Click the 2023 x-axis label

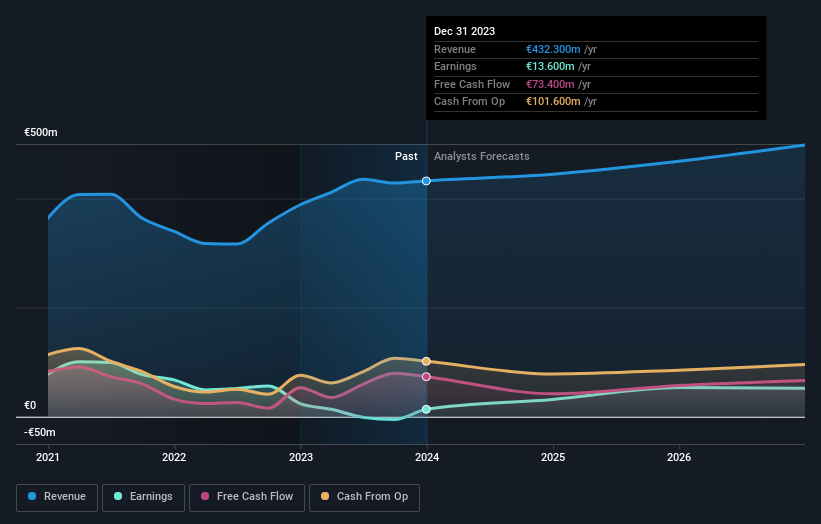301,457
